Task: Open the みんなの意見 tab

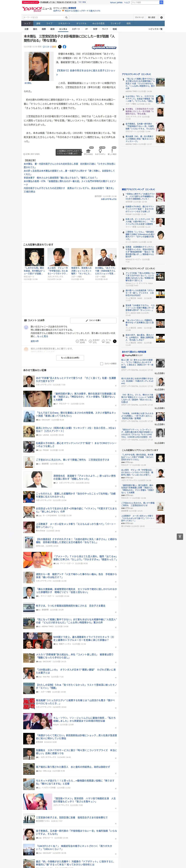Action: [98, 24]
